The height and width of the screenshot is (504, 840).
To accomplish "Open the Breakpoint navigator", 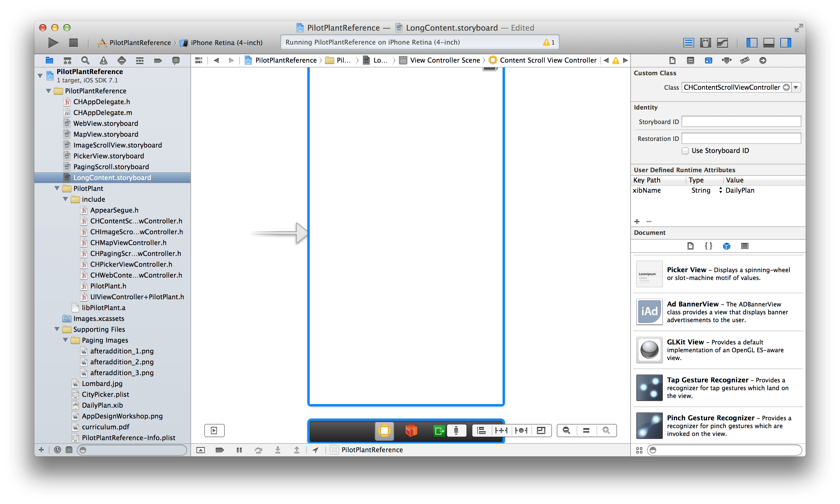I will pyautogui.click(x=158, y=61).
